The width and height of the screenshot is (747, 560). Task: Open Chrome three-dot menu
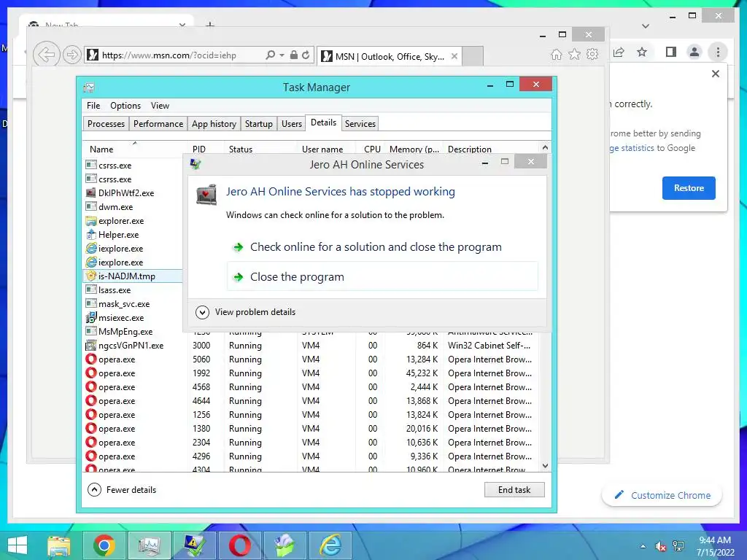click(718, 52)
